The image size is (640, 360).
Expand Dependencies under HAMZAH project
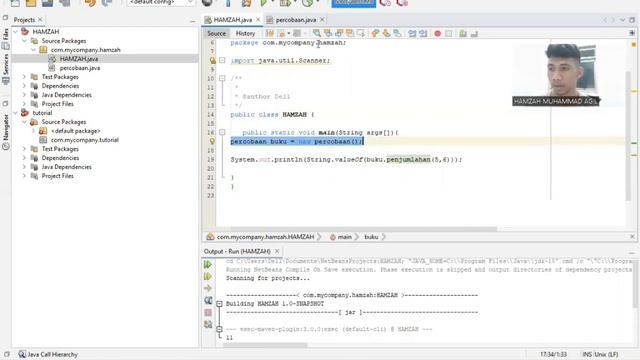tap(24, 86)
